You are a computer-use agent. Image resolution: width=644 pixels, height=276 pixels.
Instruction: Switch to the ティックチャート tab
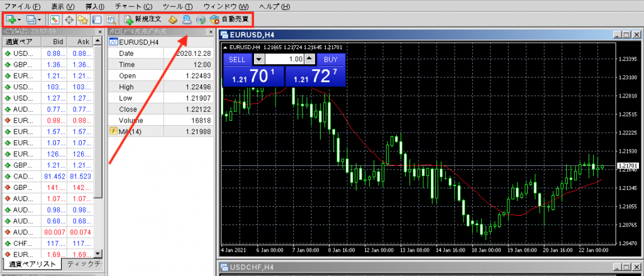coord(84,263)
